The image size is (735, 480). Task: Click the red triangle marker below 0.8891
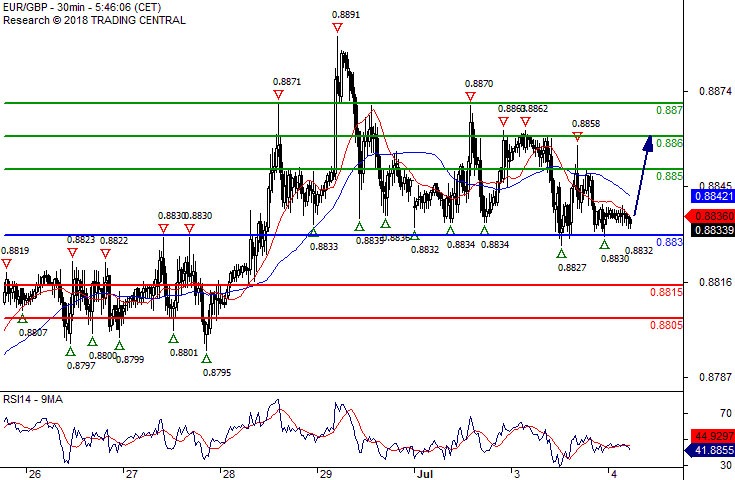(337, 28)
